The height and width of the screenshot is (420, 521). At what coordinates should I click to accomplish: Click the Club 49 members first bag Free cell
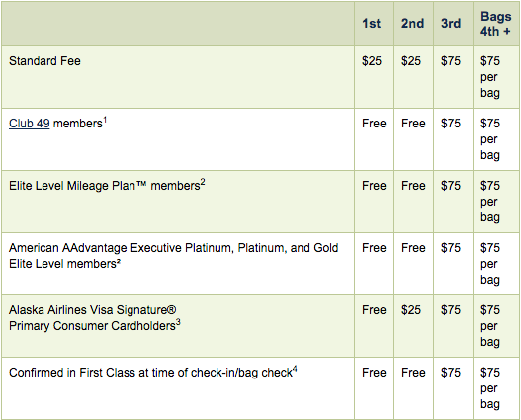click(x=374, y=124)
